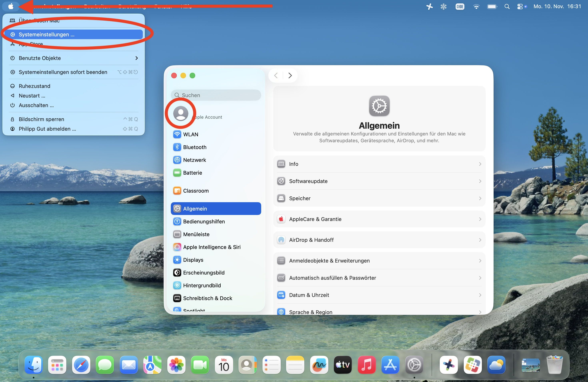588x382 pixels.
Task: Click the forward navigation arrow
Action: pyautogui.click(x=290, y=76)
